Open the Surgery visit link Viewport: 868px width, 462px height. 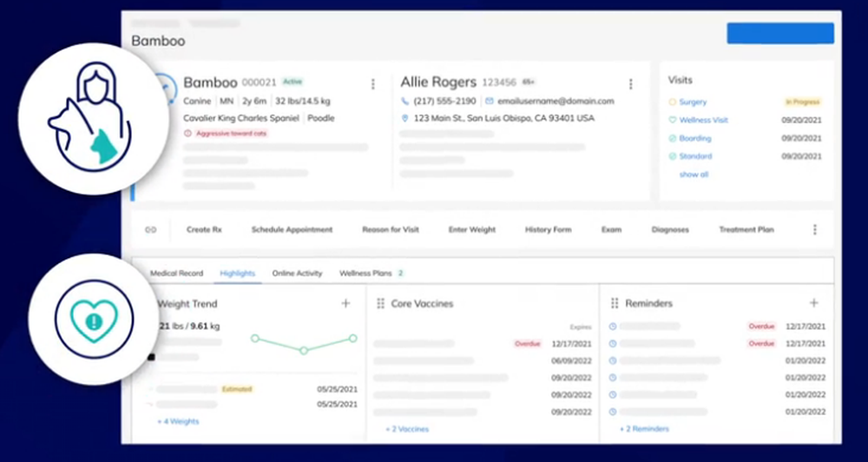click(693, 102)
